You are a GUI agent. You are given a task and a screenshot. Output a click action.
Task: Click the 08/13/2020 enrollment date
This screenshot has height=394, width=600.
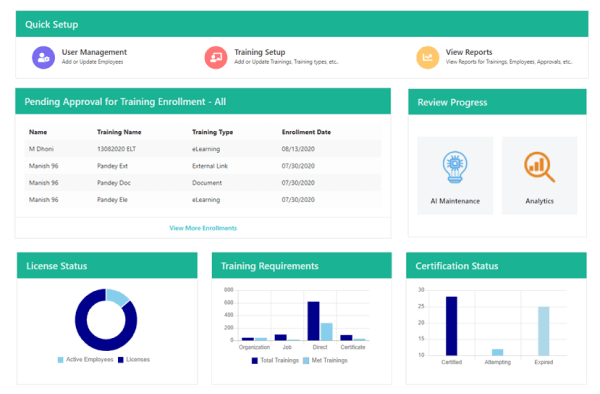tap(298, 149)
